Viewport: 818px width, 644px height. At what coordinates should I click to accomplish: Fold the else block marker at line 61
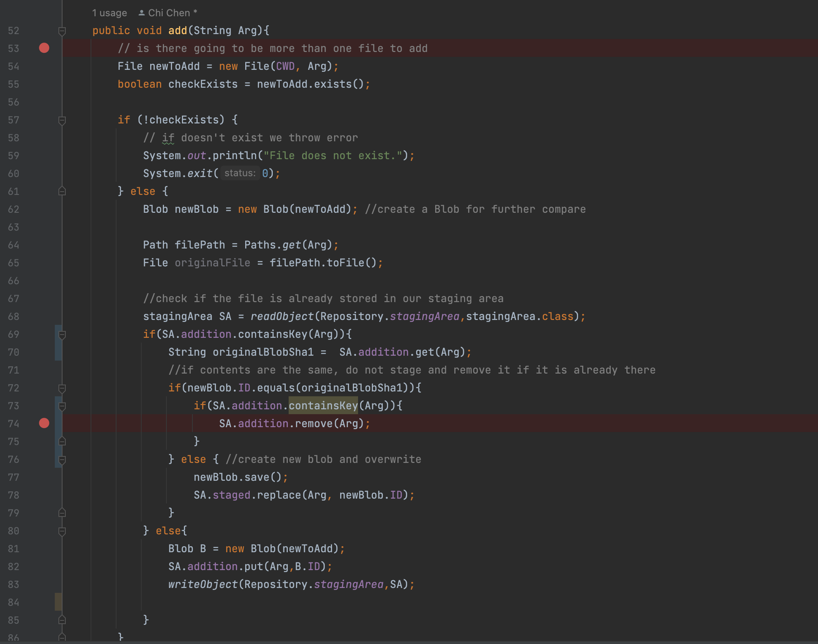pos(62,191)
